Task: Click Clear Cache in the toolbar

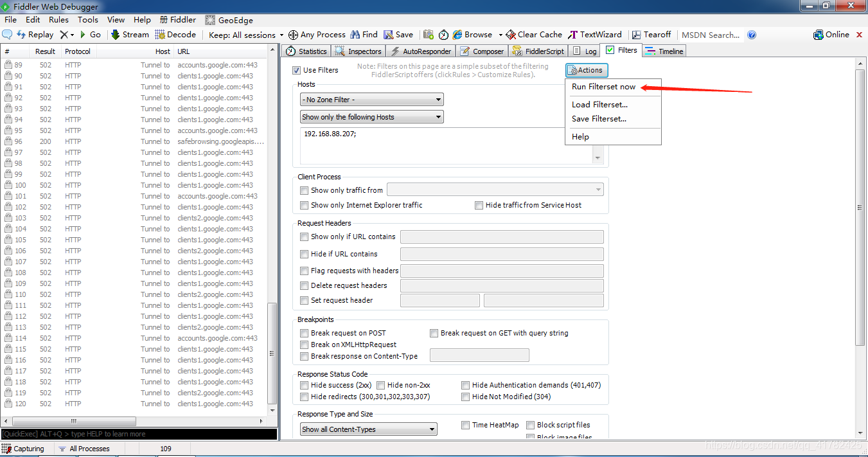Action: coord(534,35)
